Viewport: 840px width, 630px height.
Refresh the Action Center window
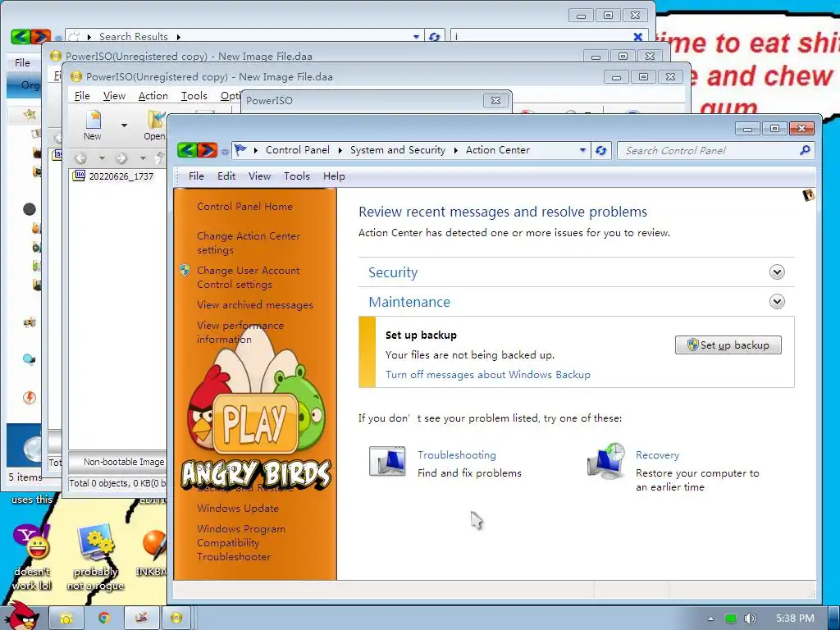[600, 151]
